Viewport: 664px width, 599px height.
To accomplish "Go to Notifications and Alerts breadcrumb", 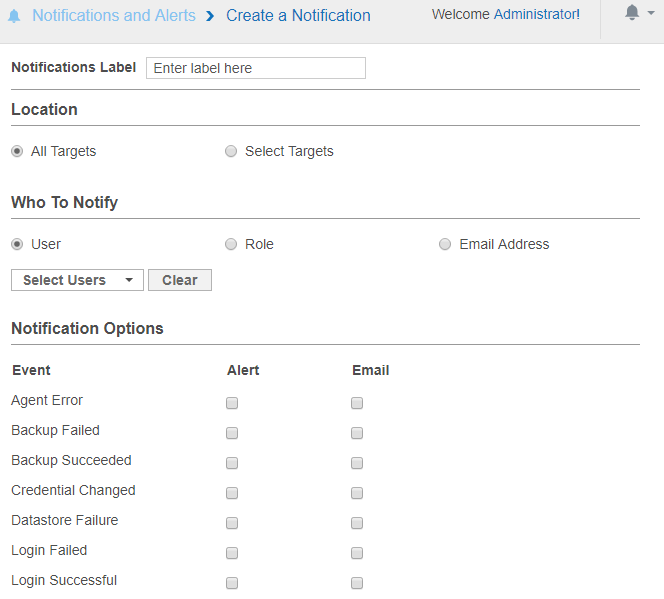I will coord(113,16).
